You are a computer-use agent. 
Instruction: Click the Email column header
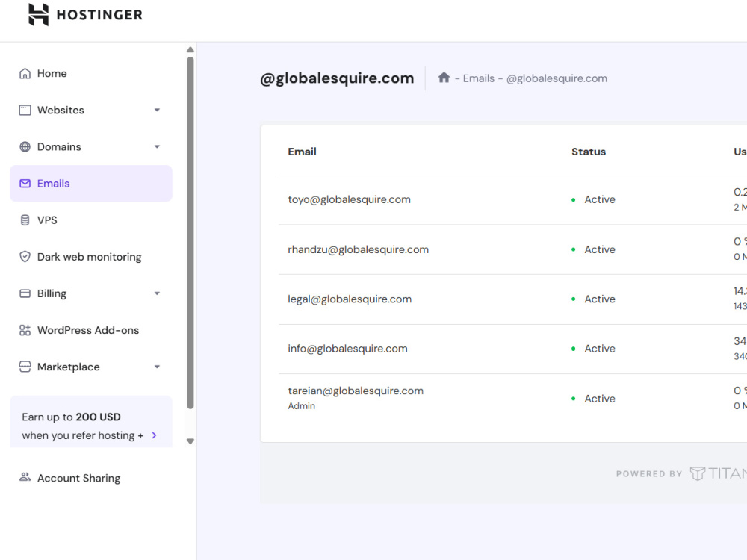302,152
